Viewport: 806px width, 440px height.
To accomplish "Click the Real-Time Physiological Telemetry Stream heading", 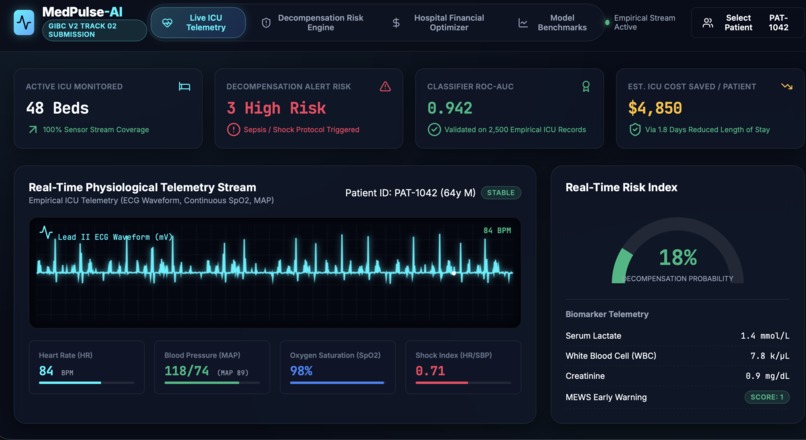I will click(142, 187).
